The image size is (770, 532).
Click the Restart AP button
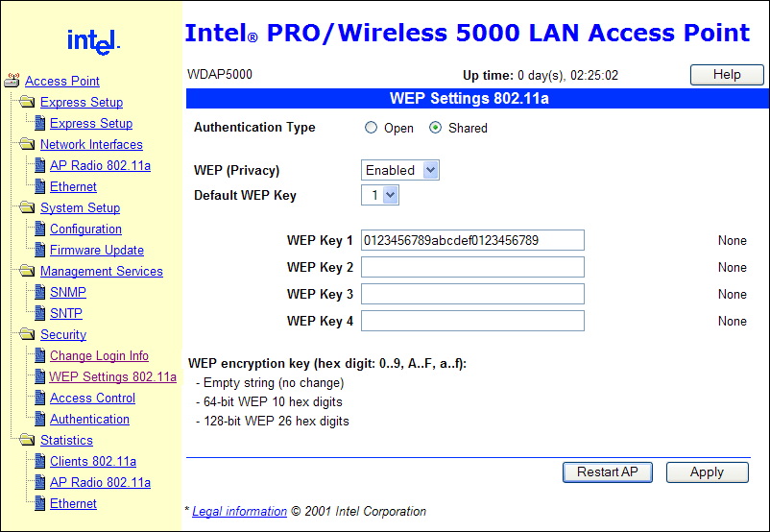607,472
